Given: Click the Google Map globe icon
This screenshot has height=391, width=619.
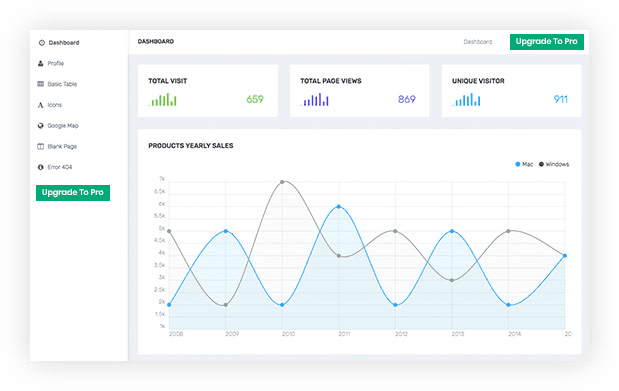Looking at the screenshot, I should point(41,126).
